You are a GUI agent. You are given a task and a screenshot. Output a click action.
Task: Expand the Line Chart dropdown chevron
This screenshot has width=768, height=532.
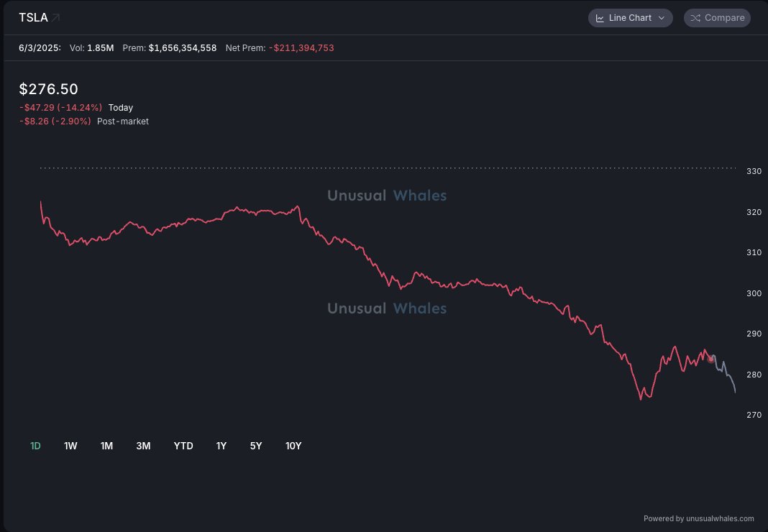point(662,18)
